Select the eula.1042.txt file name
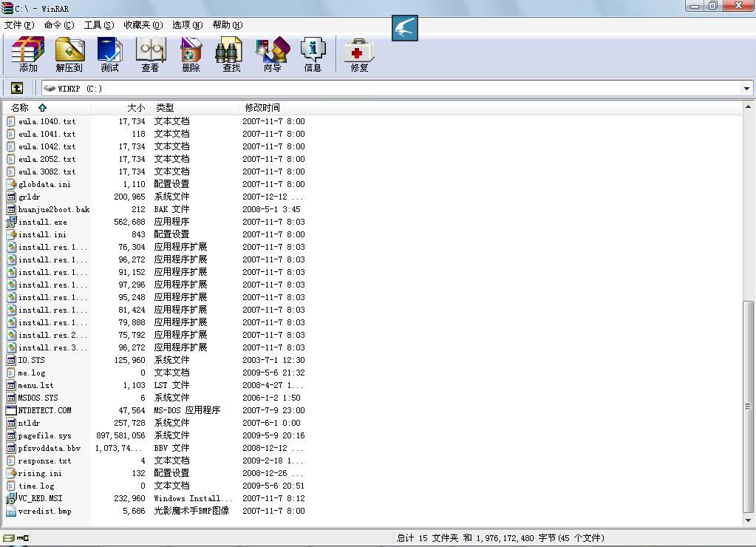Viewport: 756px width, 547px height. click(x=47, y=146)
